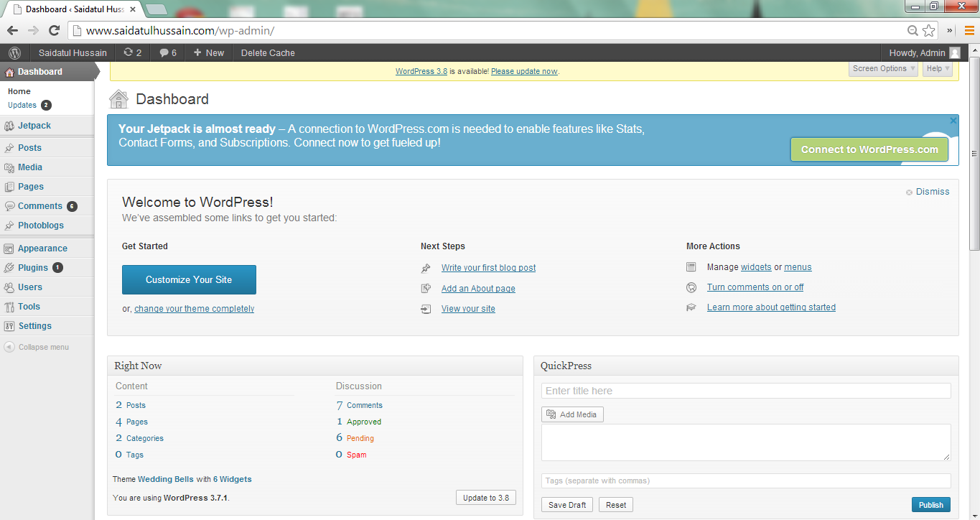The width and height of the screenshot is (980, 520).
Task: Click the browser address bar URL
Action: click(180, 31)
